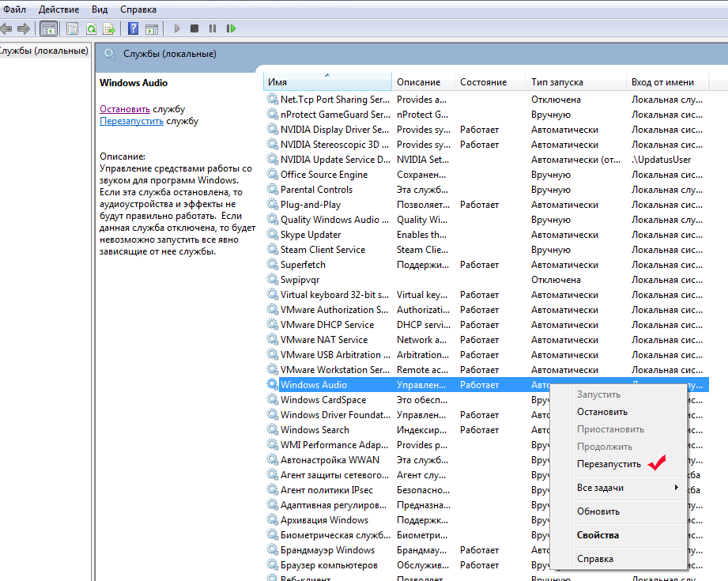
Task: Click the Export list toolbar icon
Action: 109,28
